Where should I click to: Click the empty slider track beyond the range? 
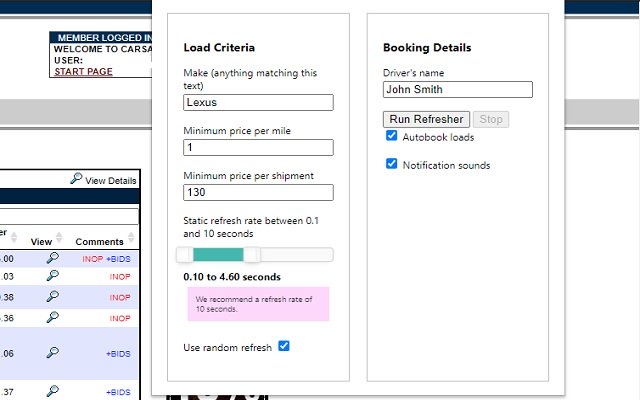[x=297, y=255]
